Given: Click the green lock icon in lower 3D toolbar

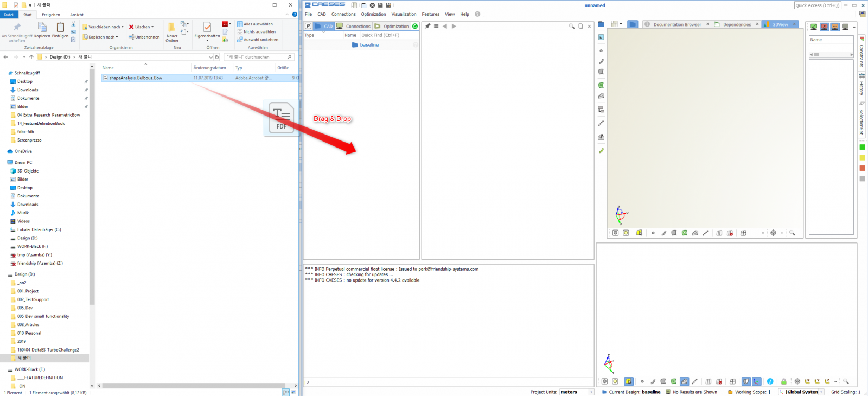Looking at the screenshot, I should (x=784, y=381).
